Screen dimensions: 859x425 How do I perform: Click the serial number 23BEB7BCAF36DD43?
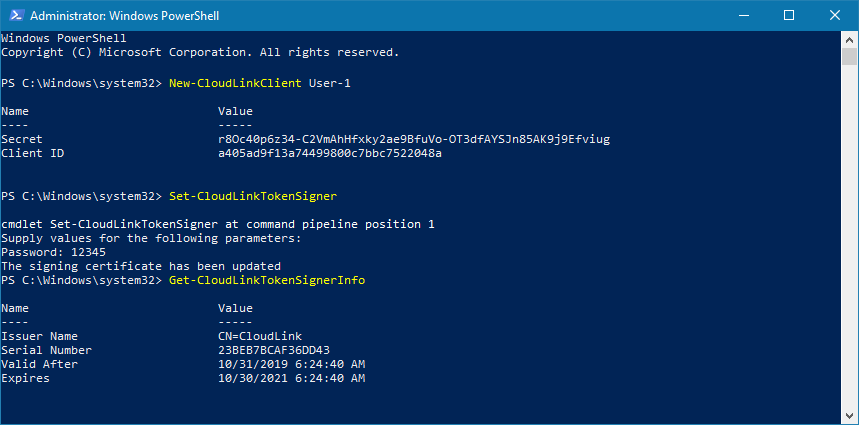tap(273, 350)
